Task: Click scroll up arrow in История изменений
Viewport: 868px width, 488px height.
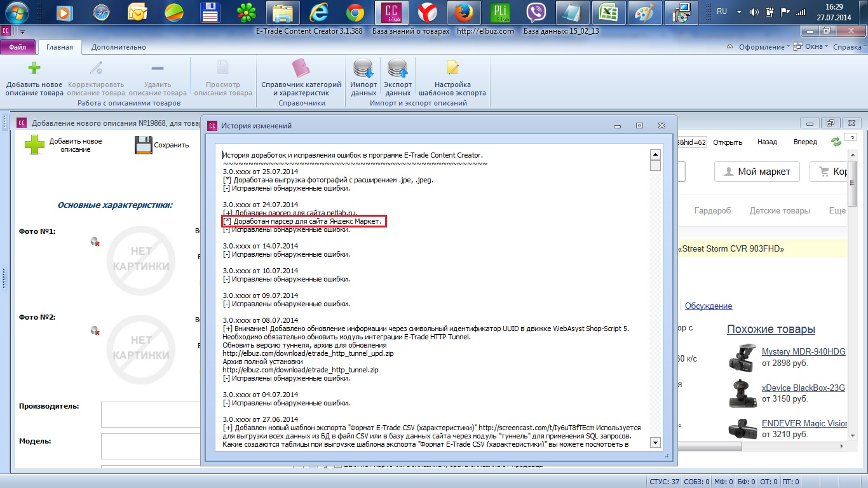Action: click(x=655, y=155)
